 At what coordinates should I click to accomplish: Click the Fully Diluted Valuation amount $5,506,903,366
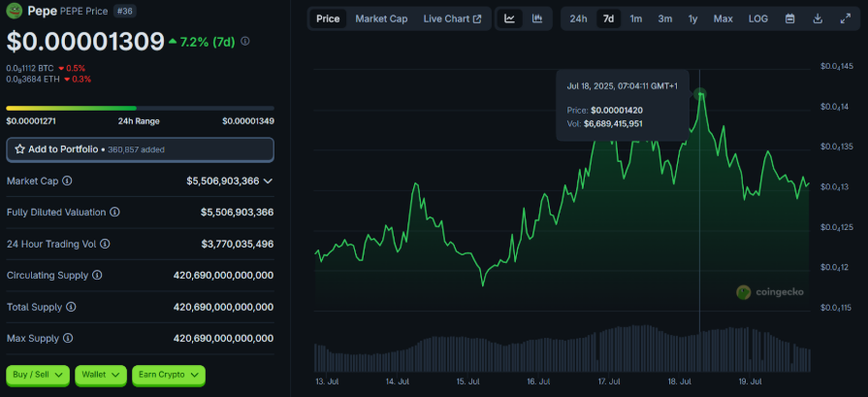coord(237,212)
